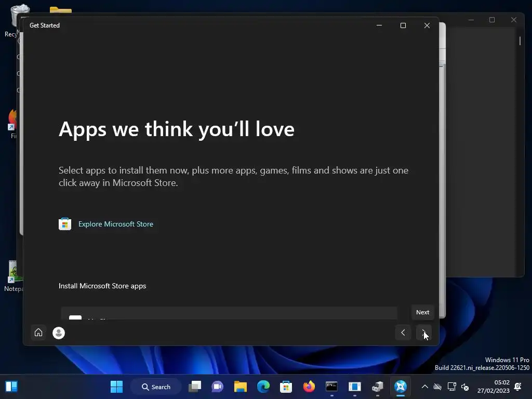Open the blue window app on the taskbar

click(x=354, y=387)
